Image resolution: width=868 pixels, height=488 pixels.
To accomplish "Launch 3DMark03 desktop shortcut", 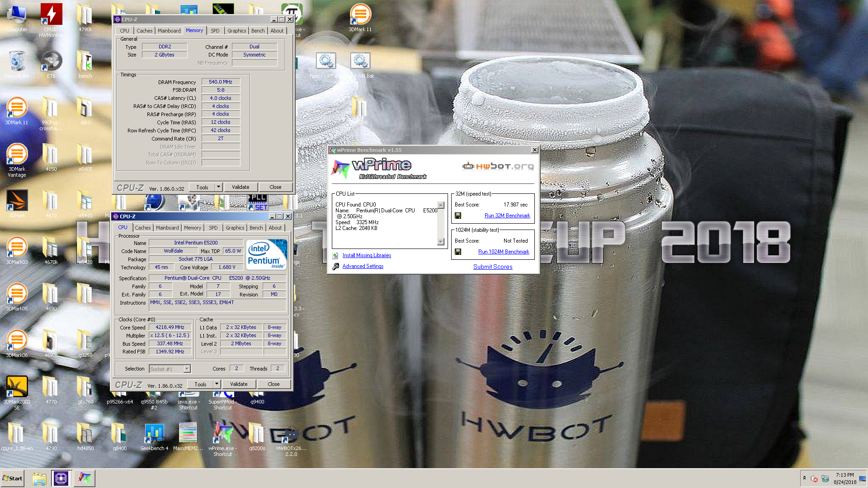I will [17, 250].
